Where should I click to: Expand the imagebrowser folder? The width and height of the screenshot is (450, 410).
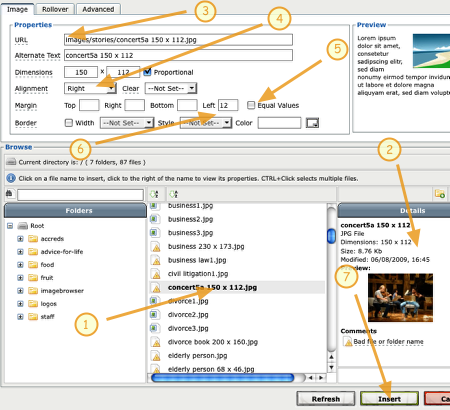(20, 291)
